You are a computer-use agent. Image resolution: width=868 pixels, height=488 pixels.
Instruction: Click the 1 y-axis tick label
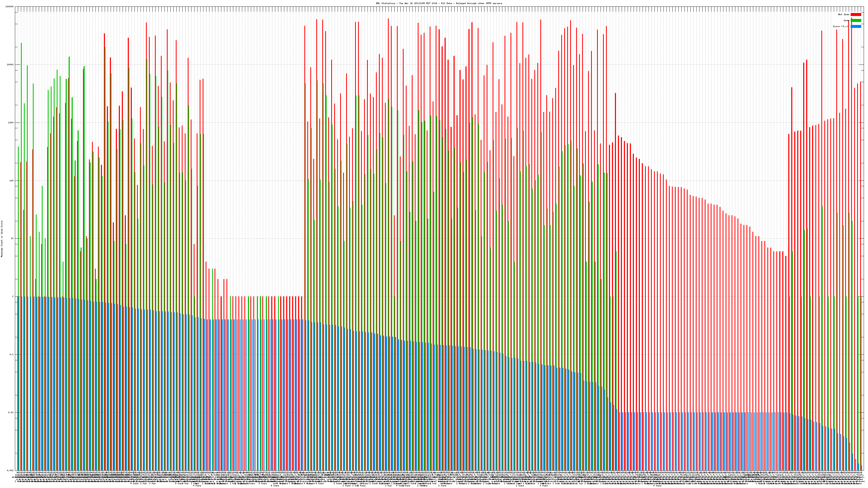click(x=13, y=296)
